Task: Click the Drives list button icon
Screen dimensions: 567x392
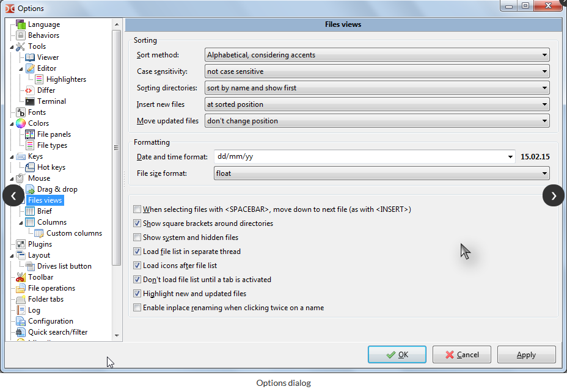Action: point(30,266)
